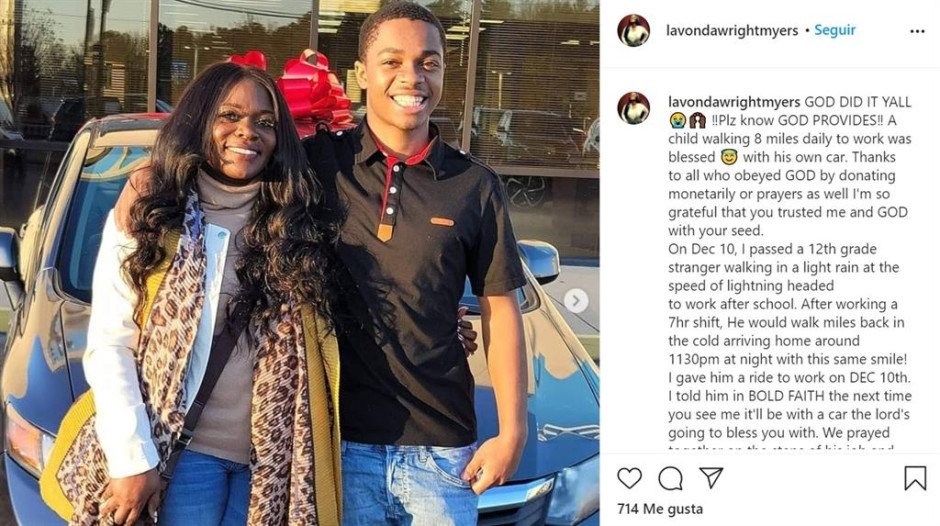The height and width of the screenshot is (526, 940).
Task: Click the lavondawrightmyers username in the caption
Action: (x=734, y=102)
